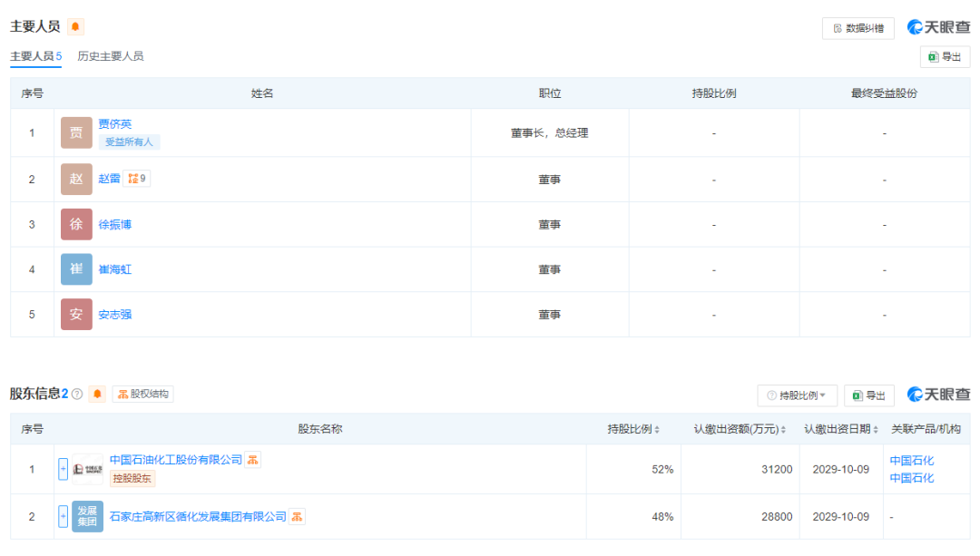980x556 pixels.
Task: Open the 持股比例 dropdown above shareholder table
Action: click(x=797, y=395)
